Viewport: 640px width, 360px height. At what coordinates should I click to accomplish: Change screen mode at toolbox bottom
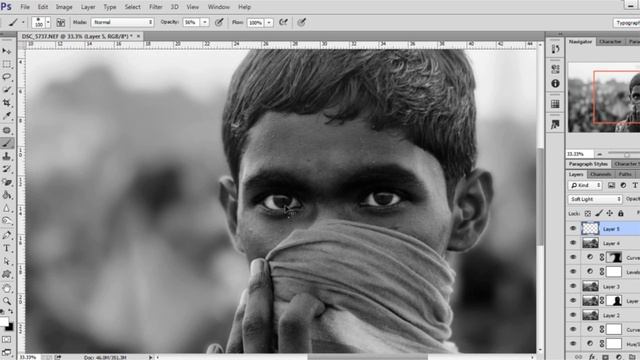[x=7, y=351]
